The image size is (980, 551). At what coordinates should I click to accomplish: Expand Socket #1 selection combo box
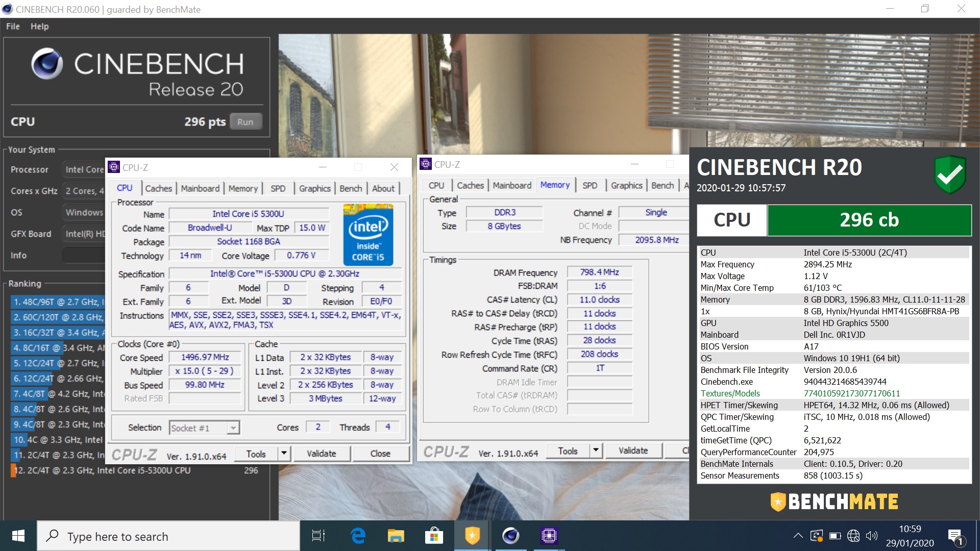click(205, 428)
